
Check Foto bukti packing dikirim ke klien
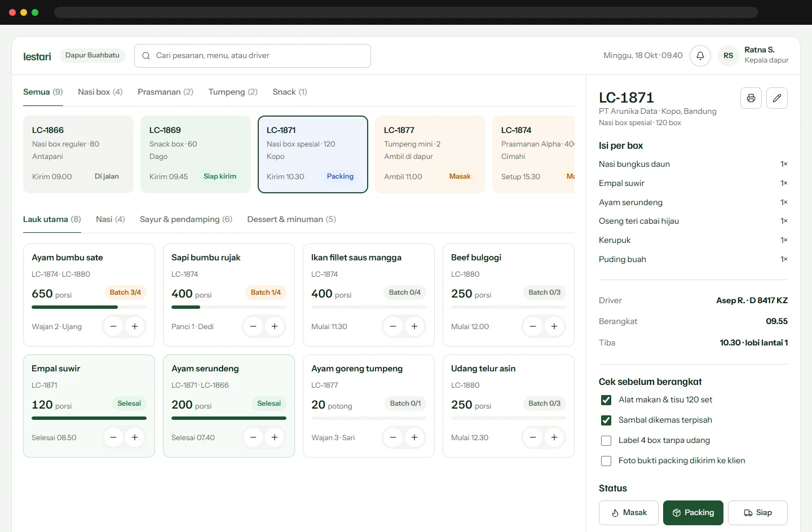click(606, 461)
